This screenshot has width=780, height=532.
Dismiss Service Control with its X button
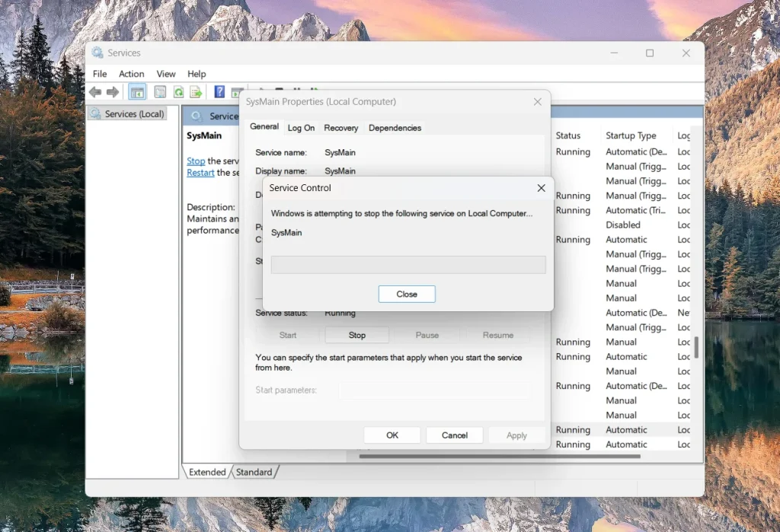(x=542, y=188)
